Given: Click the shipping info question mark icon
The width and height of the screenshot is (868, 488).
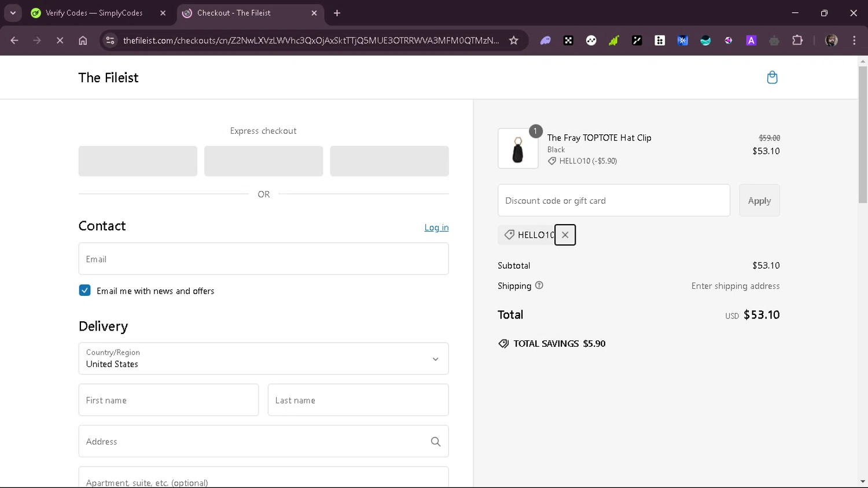Looking at the screenshot, I should pyautogui.click(x=539, y=285).
